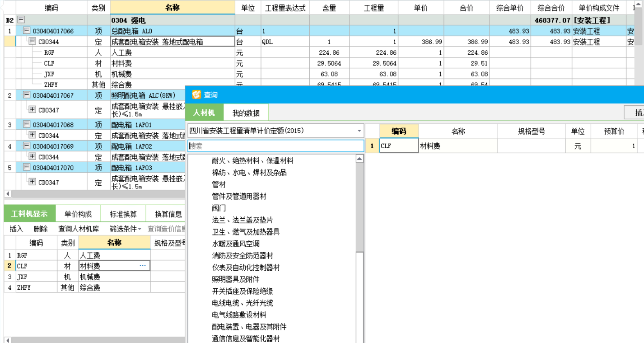The height and width of the screenshot is (343, 644).
Task: Click the left arrow of the lower panel horizontal scrollbar
Action: [x=8, y=340]
